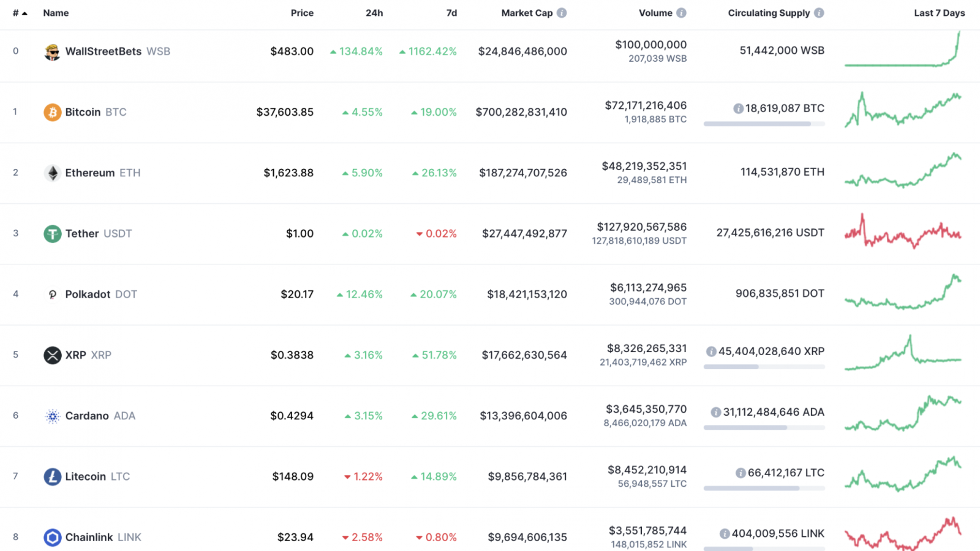Open the Cardano ADA coin page
The height and width of the screenshot is (551, 980).
click(x=100, y=416)
